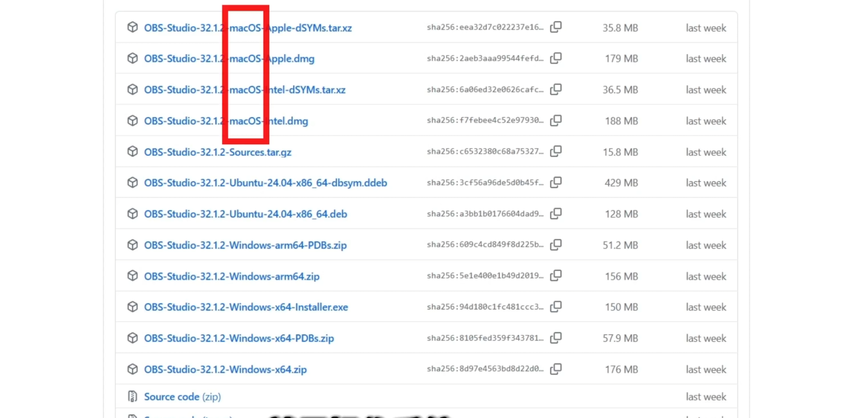Download OBS-Studio-32.1.2-macOS-Apple-dSYMs.tar.xz

(248, 28)
